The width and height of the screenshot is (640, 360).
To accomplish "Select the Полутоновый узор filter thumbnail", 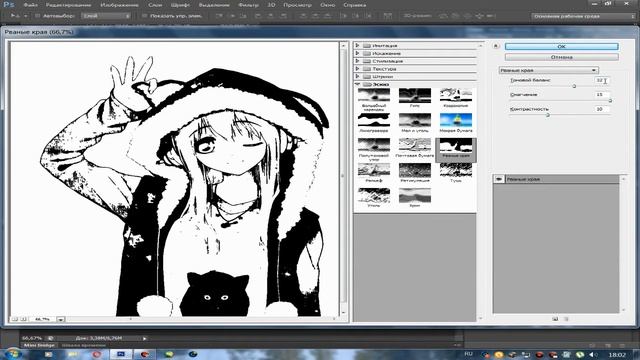I will click(374, 146).
